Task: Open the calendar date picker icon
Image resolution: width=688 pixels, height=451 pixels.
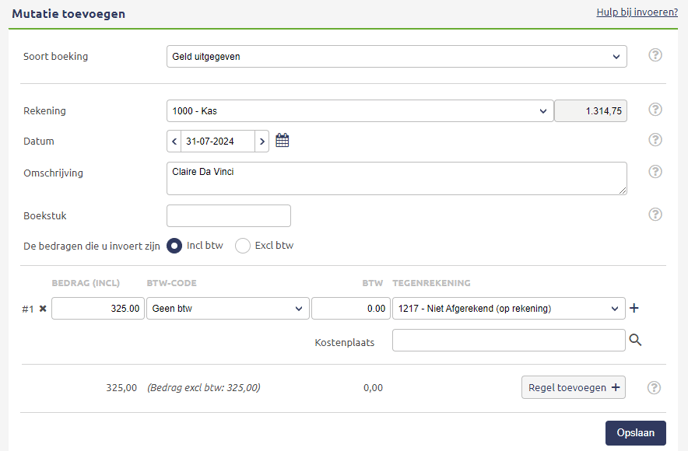Action: click(x=282, y=141)
